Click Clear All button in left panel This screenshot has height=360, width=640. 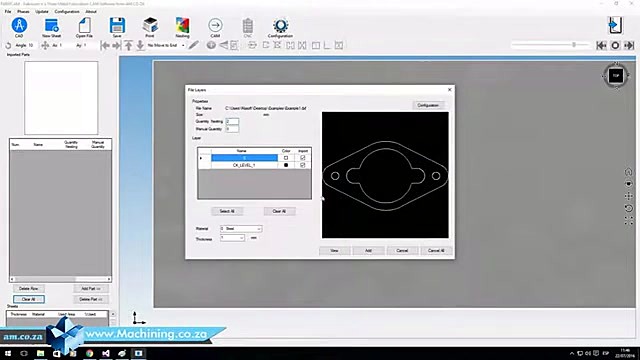pyautogui.click(x=29, y=299)
